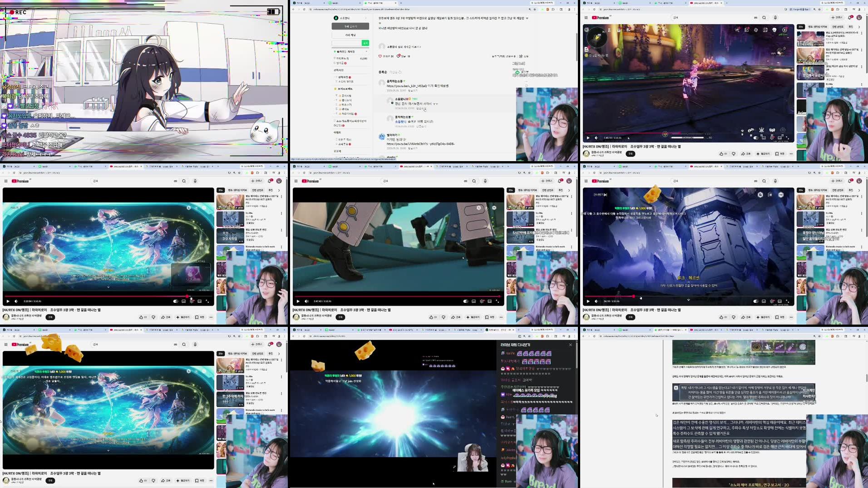Sort cafe comments by '최신순'
Image resolution: width=868 pixels, height=488 pixels.
(393, 72)
